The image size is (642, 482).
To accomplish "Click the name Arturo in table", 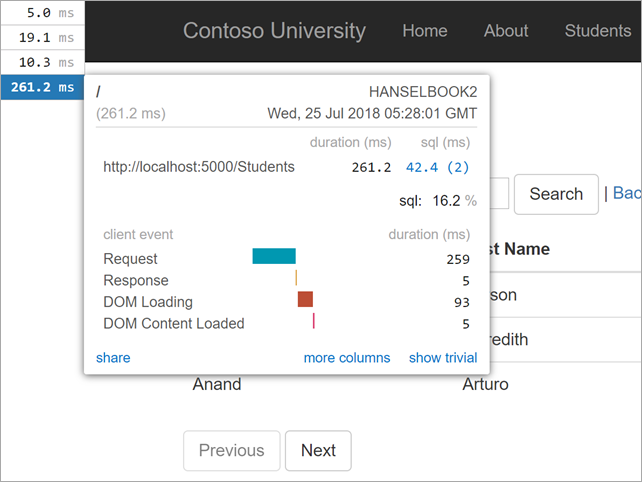I will point(486,384).
